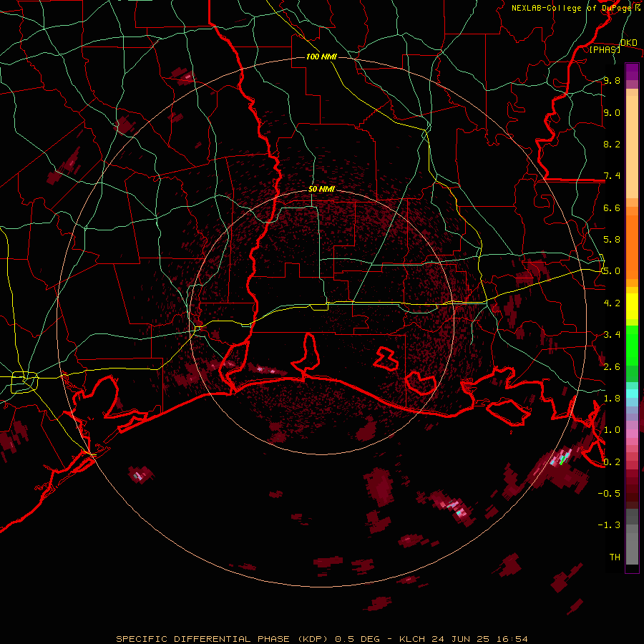Click the 2.6 value on the color scale

click(612, 366)
